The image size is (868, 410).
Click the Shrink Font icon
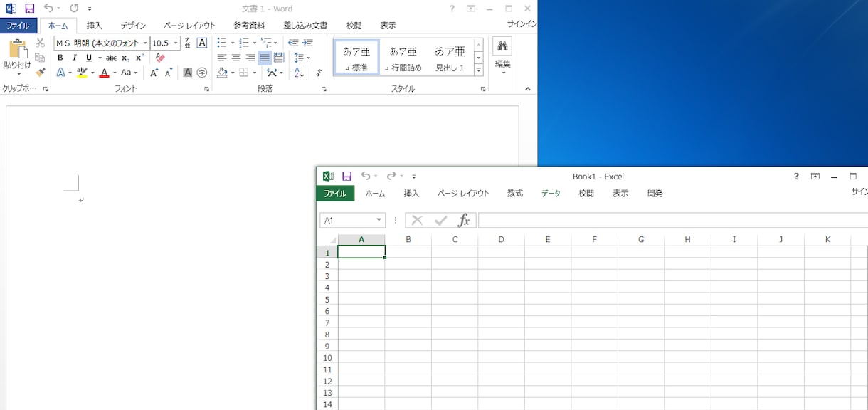pos(169,73)
